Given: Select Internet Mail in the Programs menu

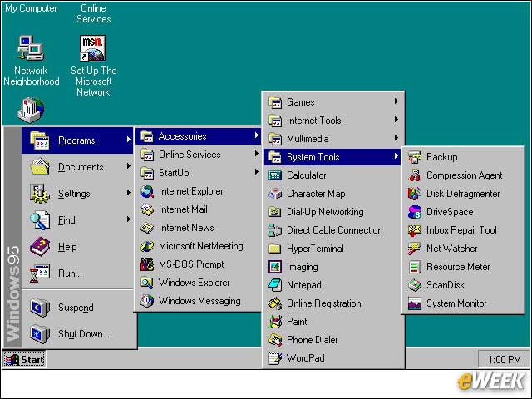Looking at the screenshot, I should tap(198, 209).
